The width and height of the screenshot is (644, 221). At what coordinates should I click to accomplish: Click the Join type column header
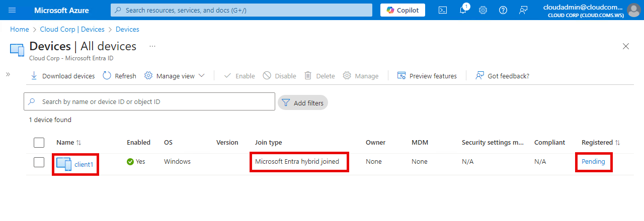269,143
